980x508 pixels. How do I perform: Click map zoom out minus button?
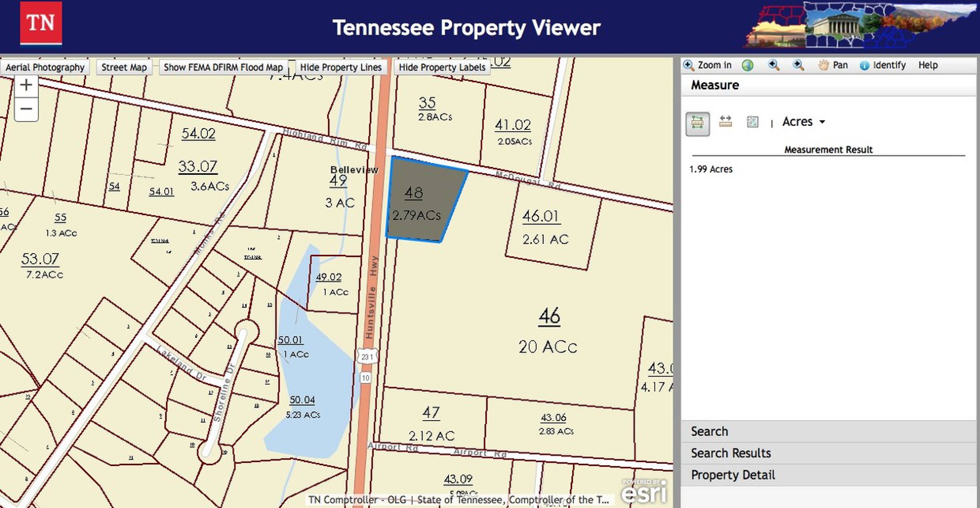26,109
